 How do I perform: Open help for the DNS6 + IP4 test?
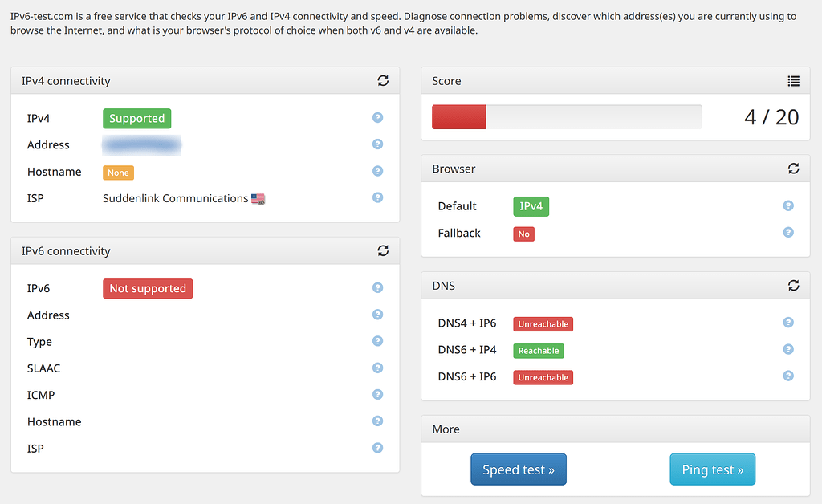(x=787, y=349)
